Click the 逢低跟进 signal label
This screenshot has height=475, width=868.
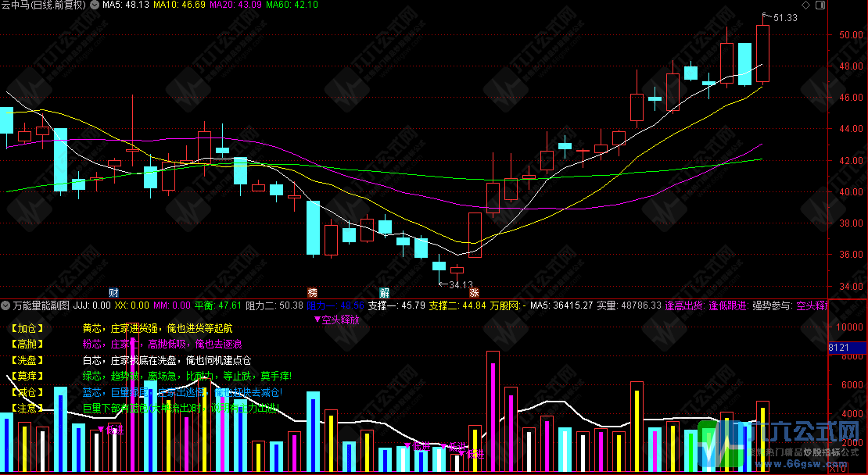tap(729, 305)
